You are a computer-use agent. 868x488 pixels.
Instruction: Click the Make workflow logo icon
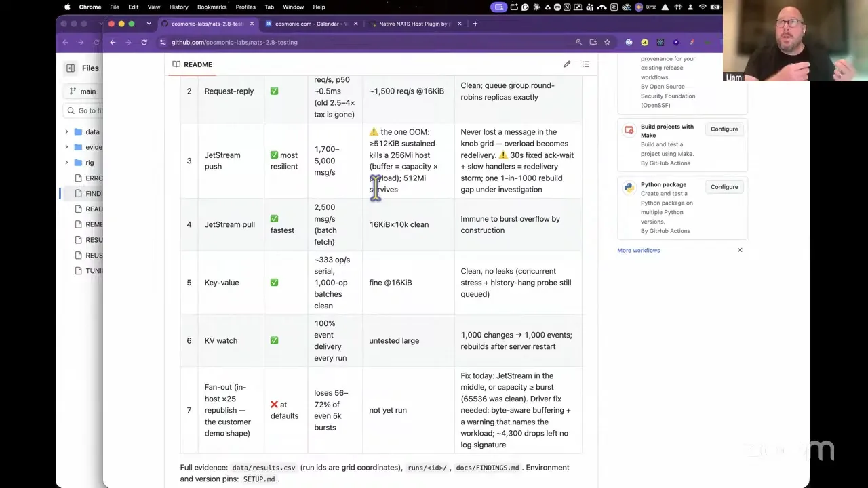(629, 129)
